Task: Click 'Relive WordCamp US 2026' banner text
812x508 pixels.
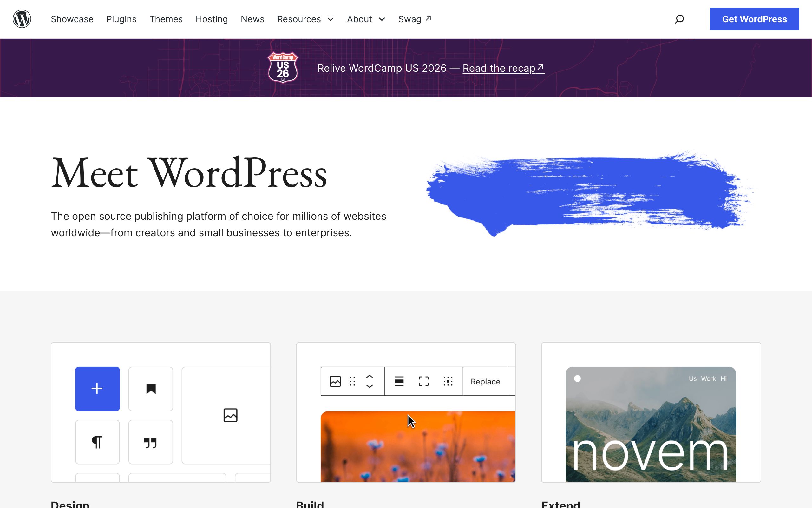Action: point(382,68)
